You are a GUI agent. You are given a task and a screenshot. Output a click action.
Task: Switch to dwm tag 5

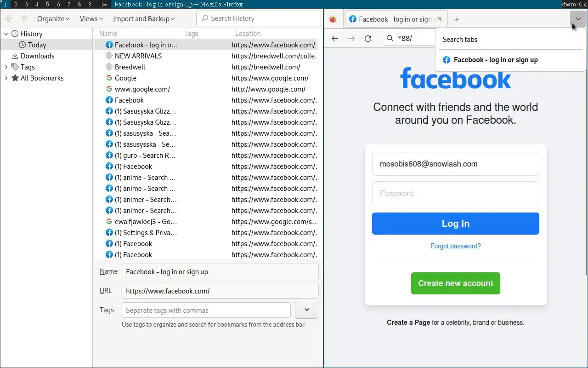[x=47, y=4]
